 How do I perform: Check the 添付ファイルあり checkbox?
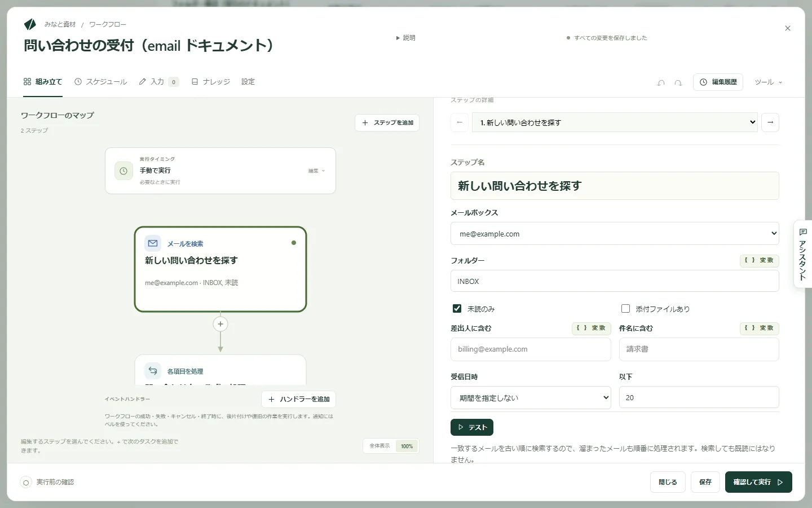(x=625, y=309)
